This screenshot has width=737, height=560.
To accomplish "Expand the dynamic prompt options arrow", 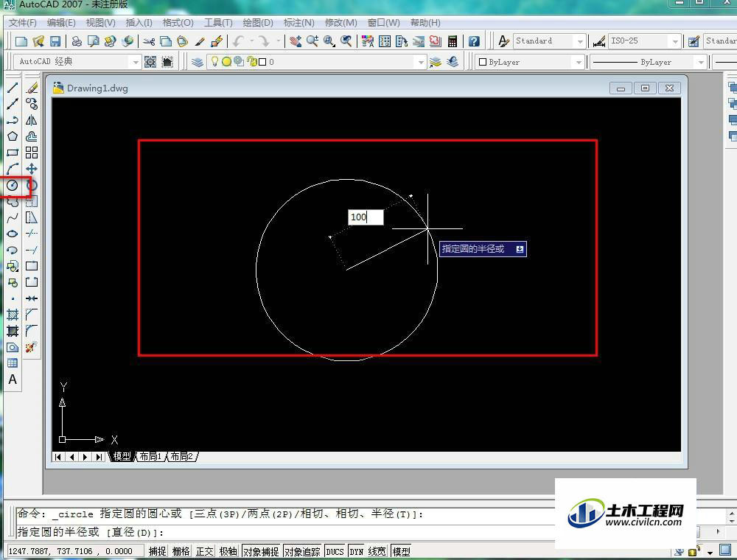I will point(520,249).
